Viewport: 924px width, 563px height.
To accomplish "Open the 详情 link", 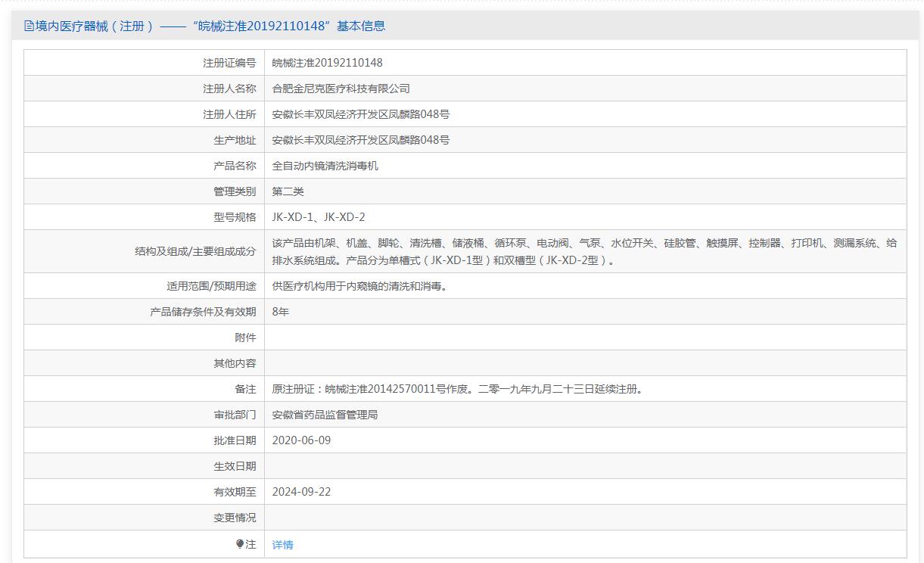I will click(283, 544).
